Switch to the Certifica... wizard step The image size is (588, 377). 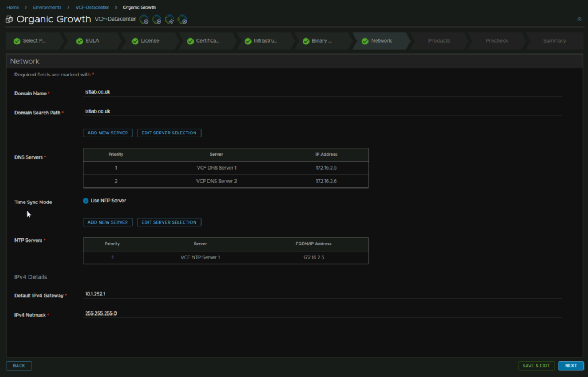[208, 41]
